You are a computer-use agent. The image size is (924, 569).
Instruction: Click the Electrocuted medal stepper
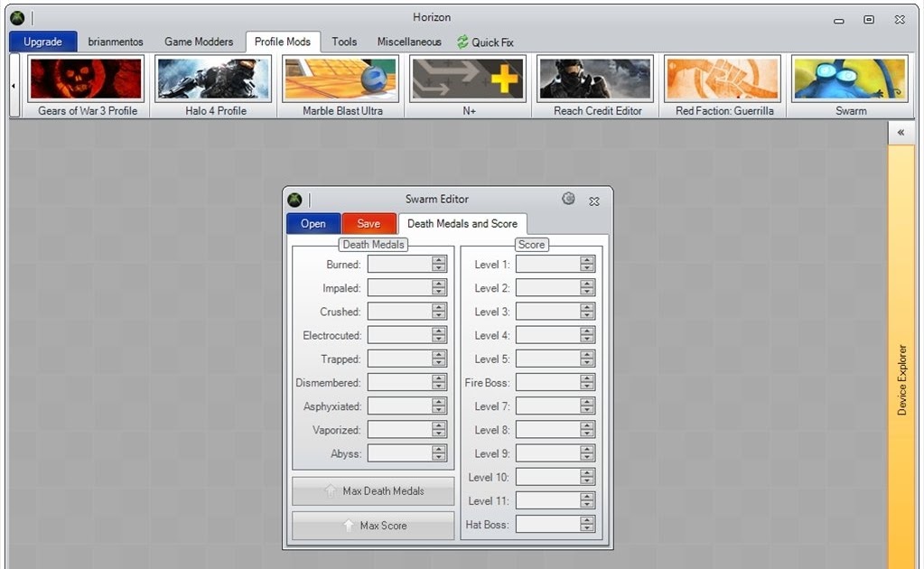[439, 335]
